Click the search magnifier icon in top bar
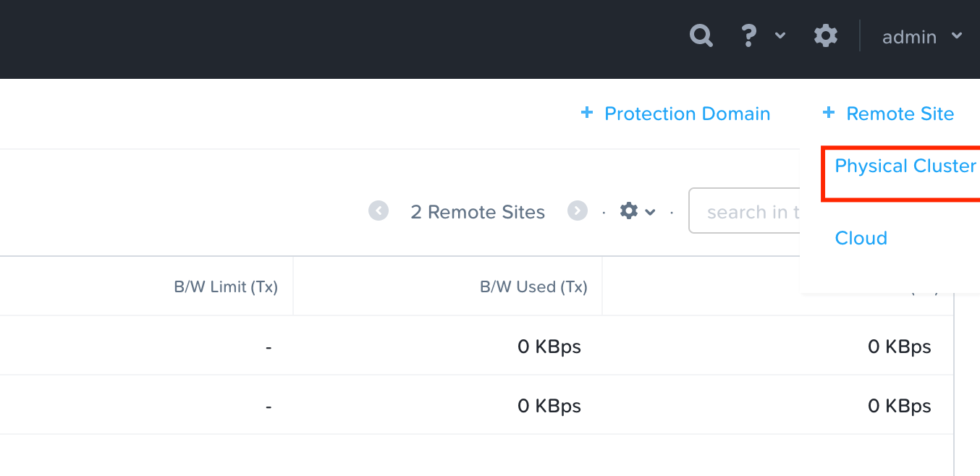The height and width of the screenshot is (476, 980). [701, 35]
